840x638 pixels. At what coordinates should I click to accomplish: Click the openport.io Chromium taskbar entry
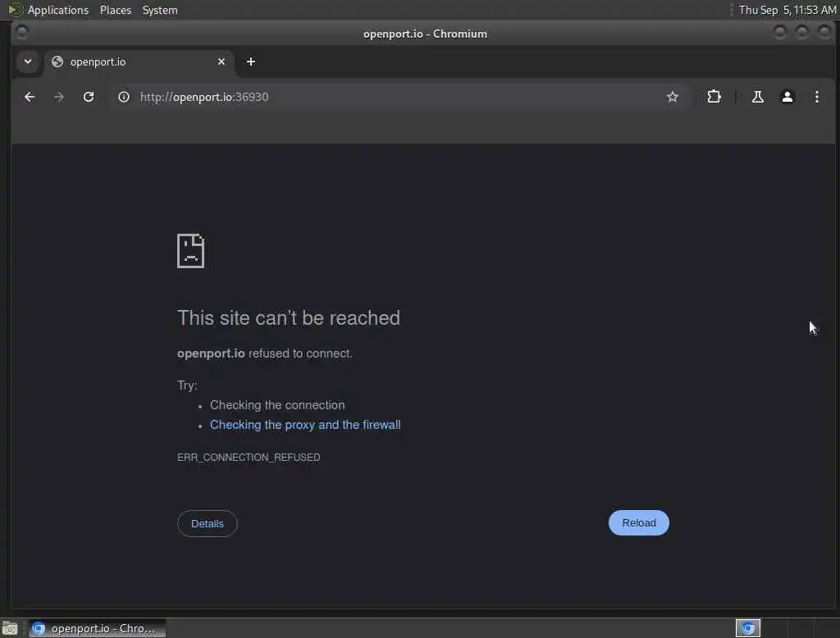97,628
